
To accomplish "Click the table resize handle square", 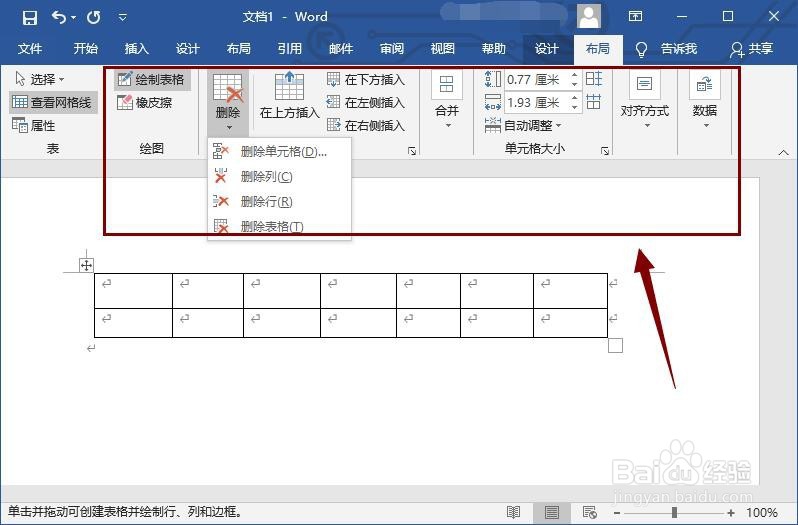I will [x=615, y=346].
